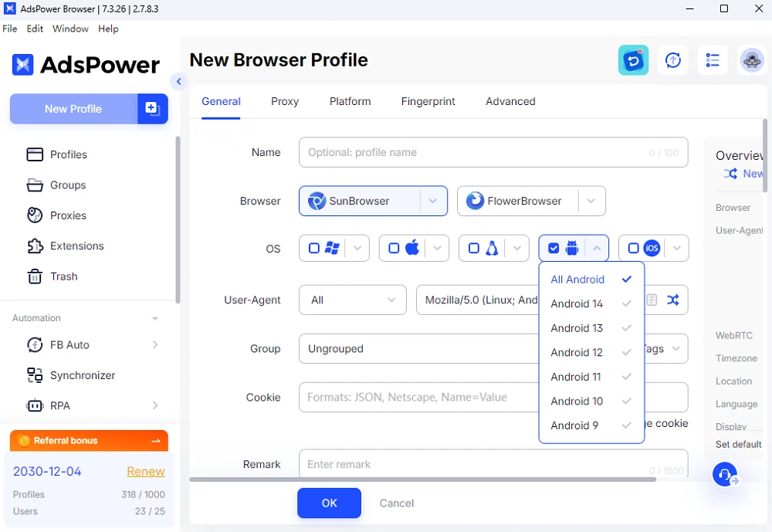This screenshot has height=532, width=772.
Task: Open the User-Agent All dropdown
Action: click(x=353, y=300)
